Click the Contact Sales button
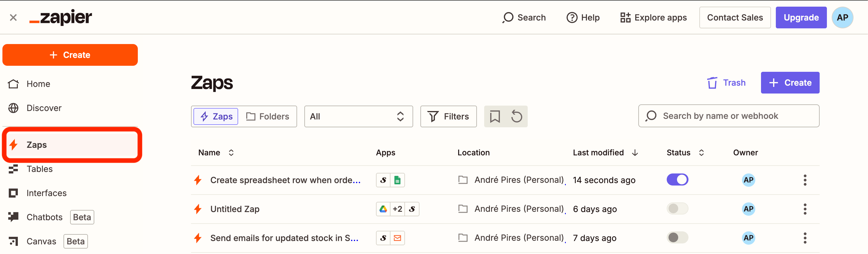Screen dimensions: 868x254 click(734, 17)
